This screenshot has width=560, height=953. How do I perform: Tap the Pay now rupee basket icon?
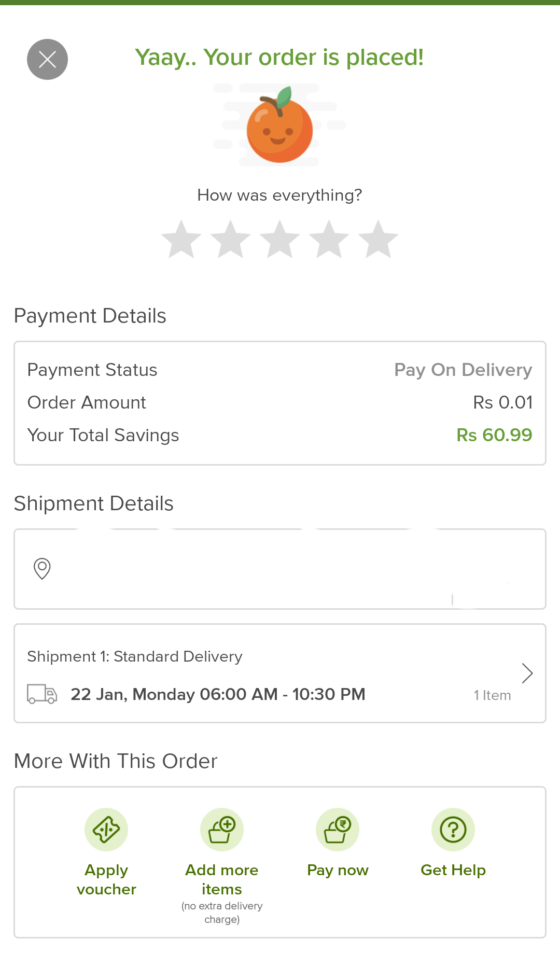pos(338,830)
